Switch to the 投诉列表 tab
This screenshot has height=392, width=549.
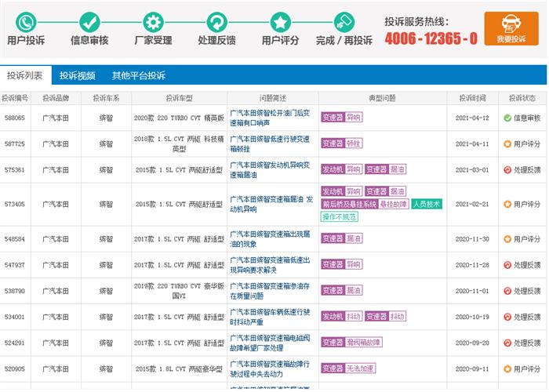click(25, 75)
